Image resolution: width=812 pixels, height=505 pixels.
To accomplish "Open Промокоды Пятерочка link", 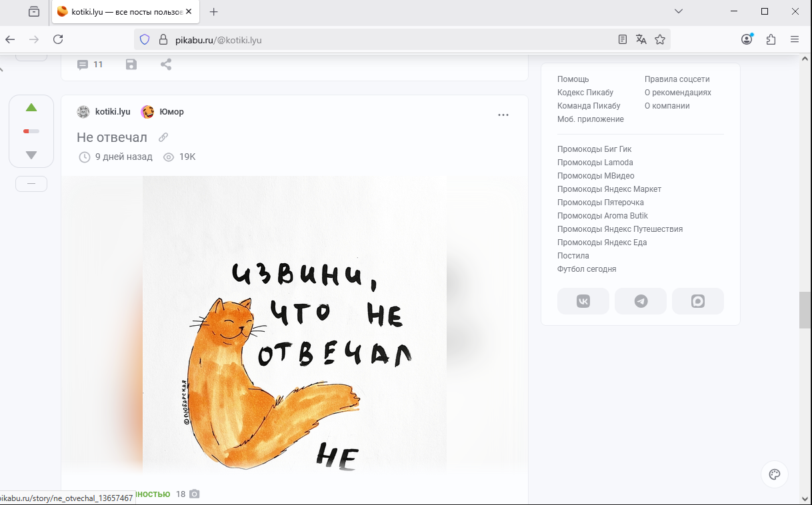I will [x=601, y=203].
